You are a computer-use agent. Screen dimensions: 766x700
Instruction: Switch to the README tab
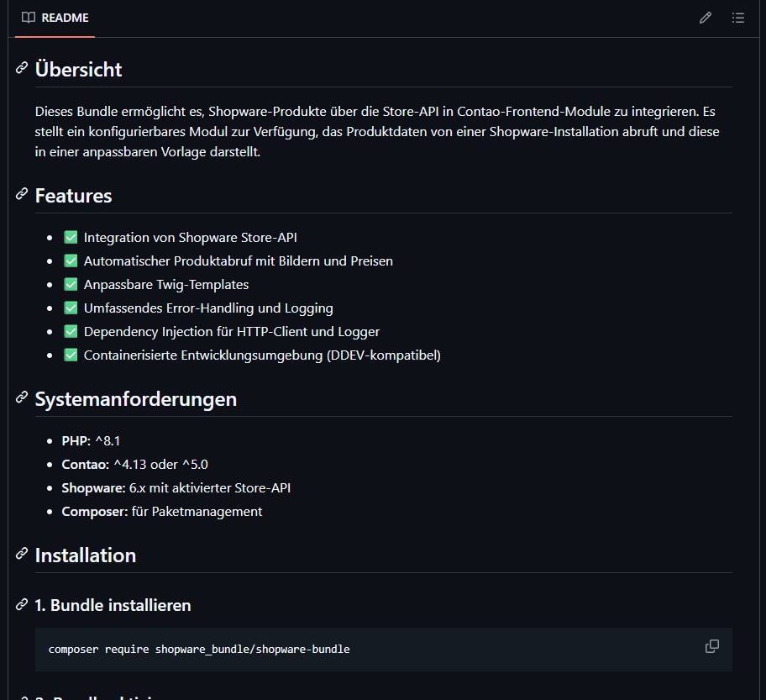55,17
